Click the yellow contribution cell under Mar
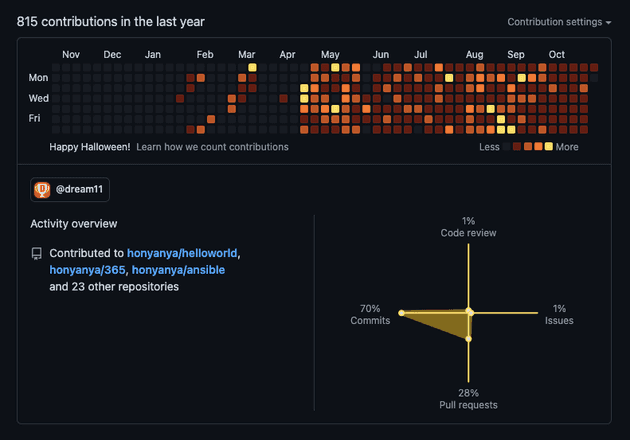630x440 pixels. coord(252,67)
